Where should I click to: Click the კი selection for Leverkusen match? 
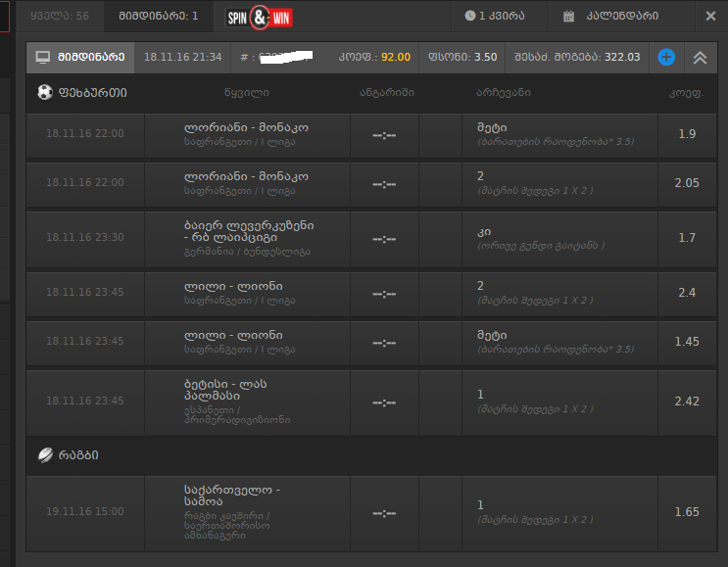[x=484, y=231]
